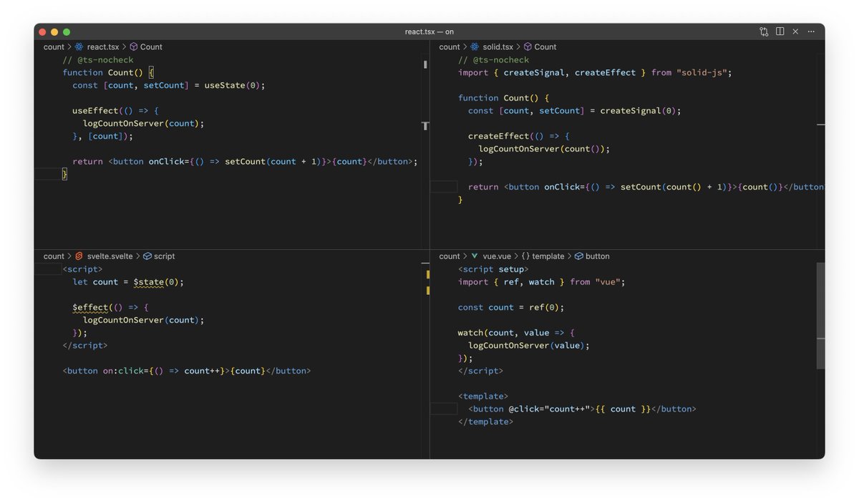859x504 pixels.
Task: Split the editor with the split icon
Action: coord(780,31)
